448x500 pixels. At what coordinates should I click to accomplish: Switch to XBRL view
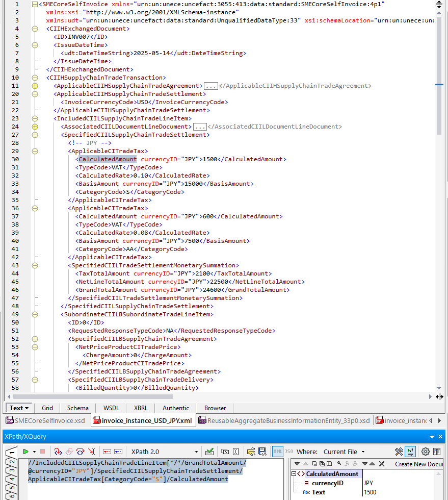[x=141, y=408]
